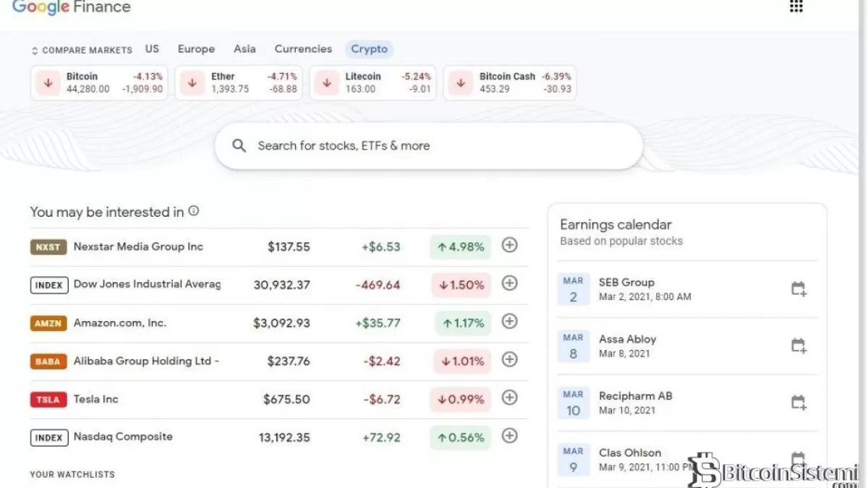This screenshot has width=868, height=488.
Task: Add Nexstar Media Group to watchlist
Action: point(509,246)
